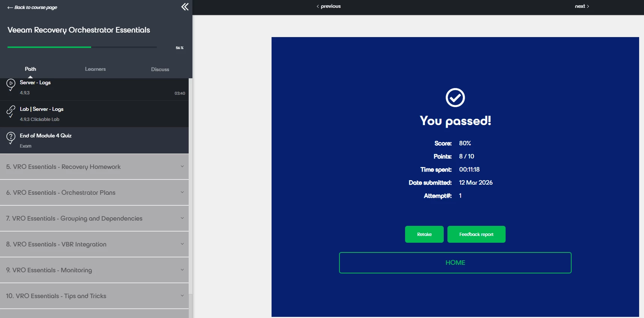This screenshot has height=318, width=644.
Task: Go to the previous lesson
Action: [329, 6]
